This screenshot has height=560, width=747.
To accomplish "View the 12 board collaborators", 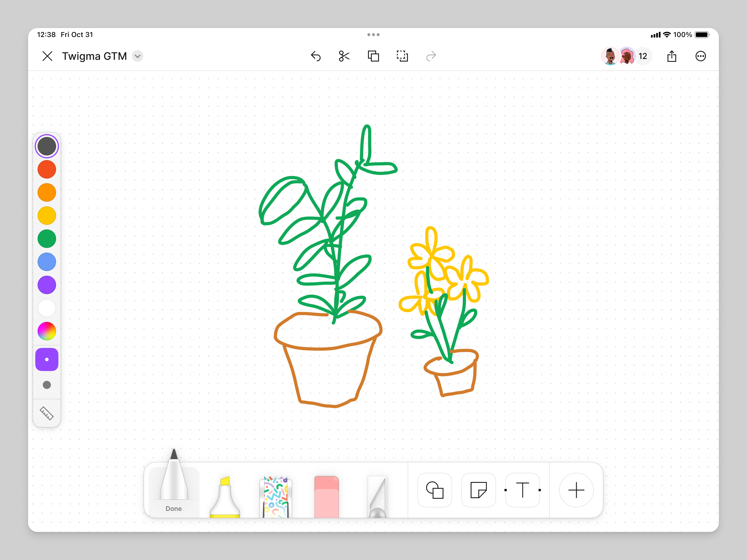I will pyautogui.click(x=643, y=56).
